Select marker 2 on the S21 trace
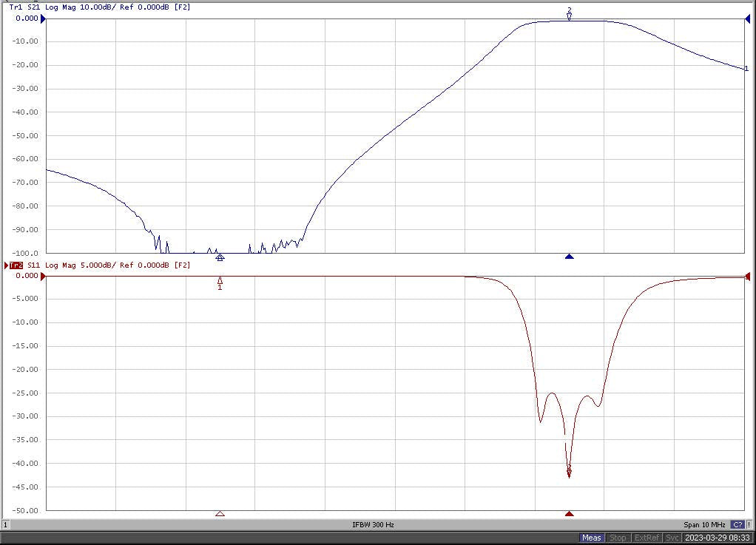The height and width of the screenshot is (545, 756). tap(569, 16)
